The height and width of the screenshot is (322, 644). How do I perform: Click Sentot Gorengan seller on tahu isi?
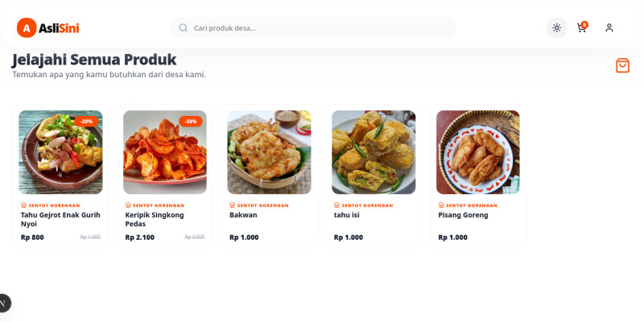tap(367, 205)
